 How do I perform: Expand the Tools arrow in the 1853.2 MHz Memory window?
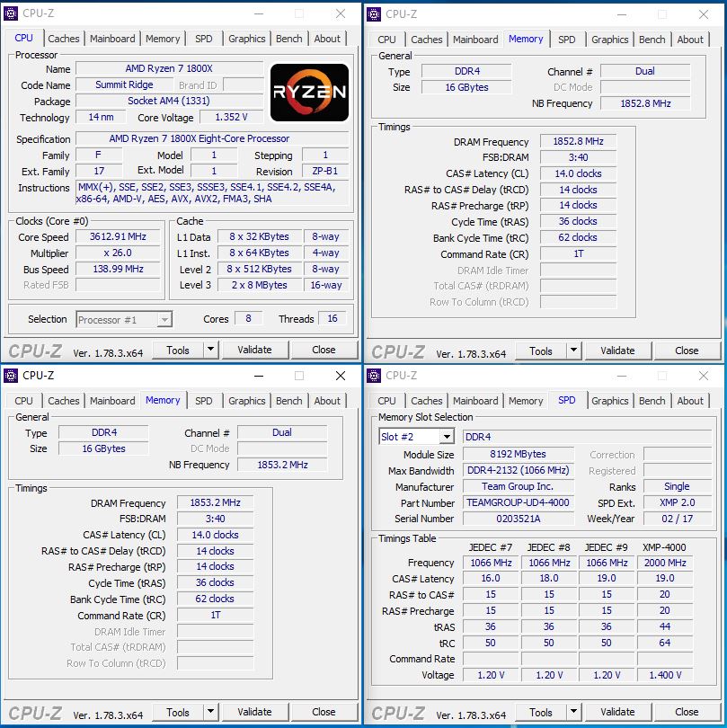[x=211, y=712]
